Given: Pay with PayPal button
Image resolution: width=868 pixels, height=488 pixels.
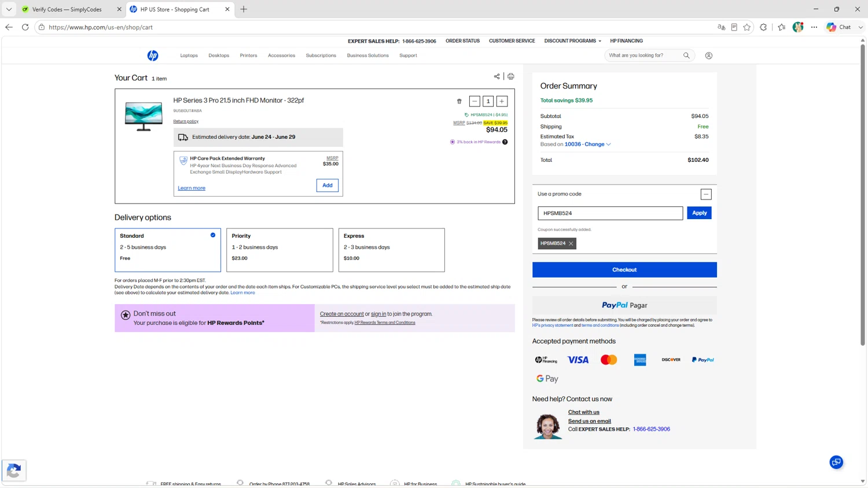Looking at the screenshot, I should (624, 305).
